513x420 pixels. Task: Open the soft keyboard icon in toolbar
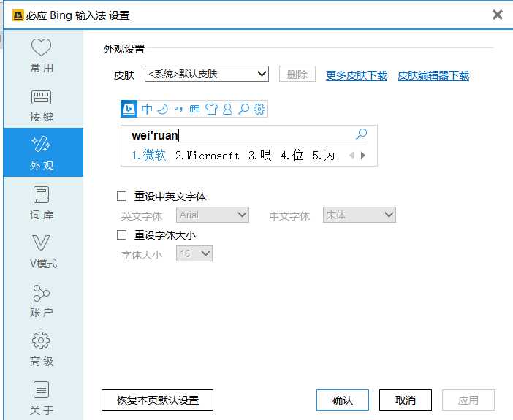point(194,109)
